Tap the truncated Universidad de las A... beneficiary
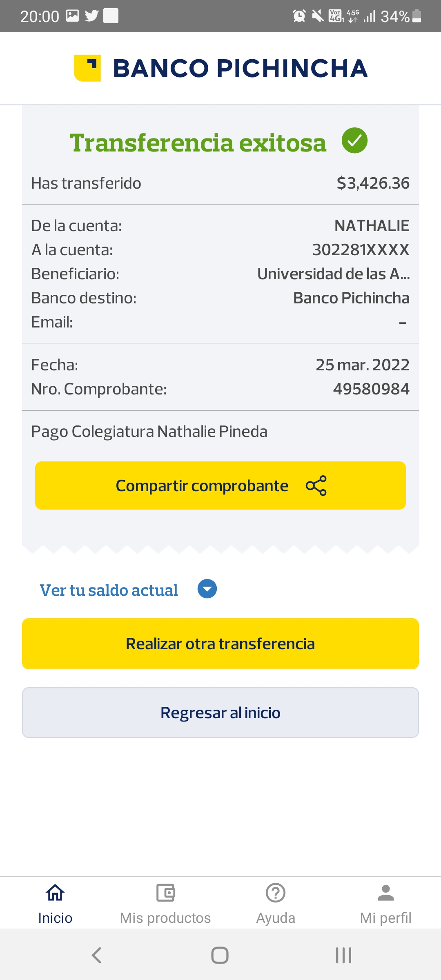This screenshot has height=980, width=441. [333, 274]
